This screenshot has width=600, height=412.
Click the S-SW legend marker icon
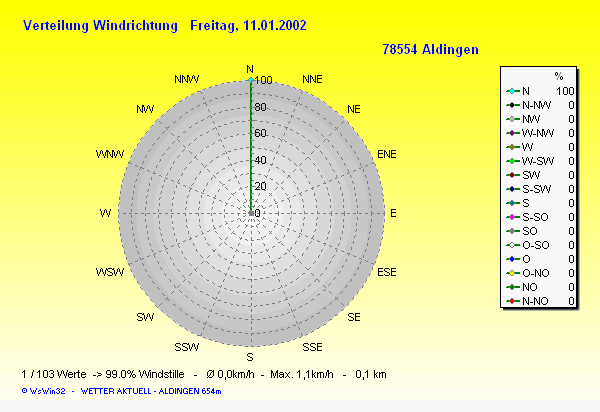[x=512, y=189]
